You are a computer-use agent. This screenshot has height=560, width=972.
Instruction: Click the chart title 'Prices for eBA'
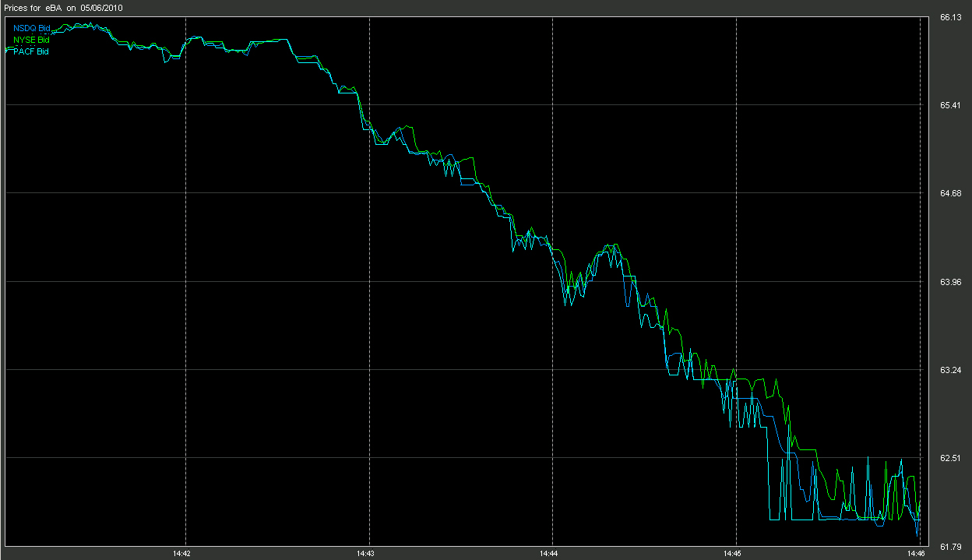tap(33, 7)
